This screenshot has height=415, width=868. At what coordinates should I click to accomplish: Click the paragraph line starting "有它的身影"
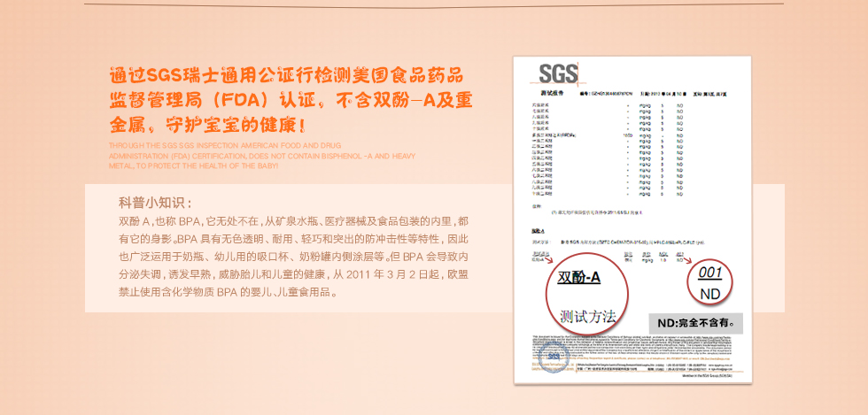(x=293, y=239)
